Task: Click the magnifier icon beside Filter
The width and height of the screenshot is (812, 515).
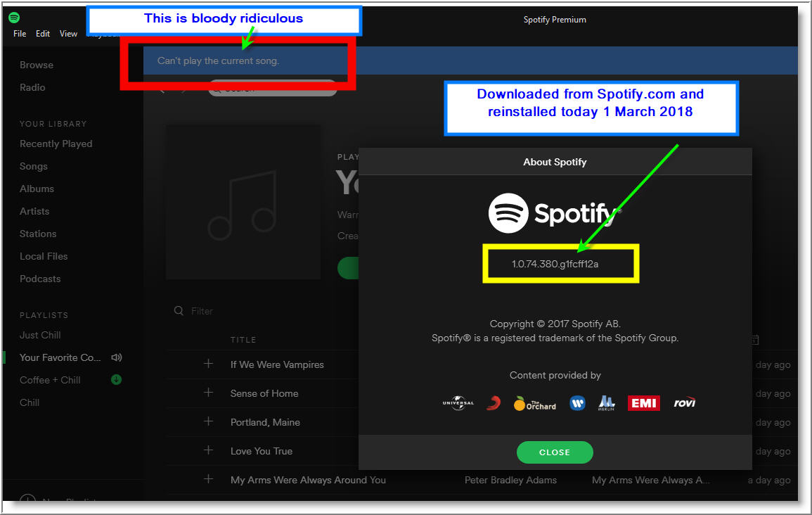Action: tap(179, 311)
